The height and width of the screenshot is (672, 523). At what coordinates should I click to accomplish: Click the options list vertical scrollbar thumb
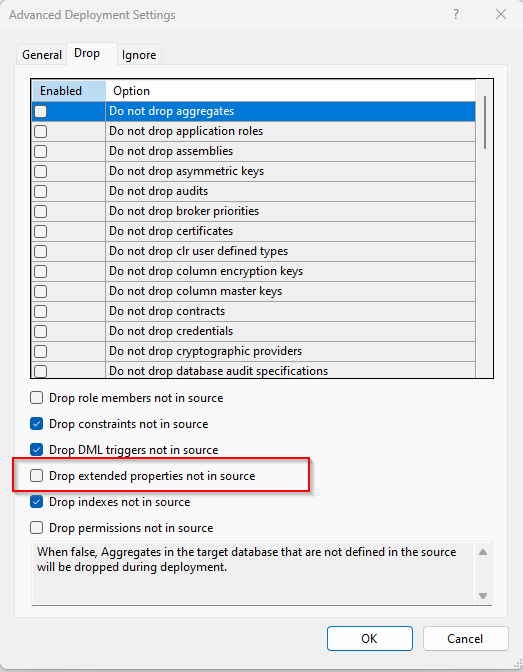(485, 123)
